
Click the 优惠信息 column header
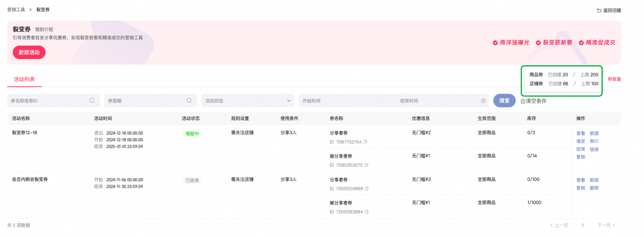tap(421, 118)
